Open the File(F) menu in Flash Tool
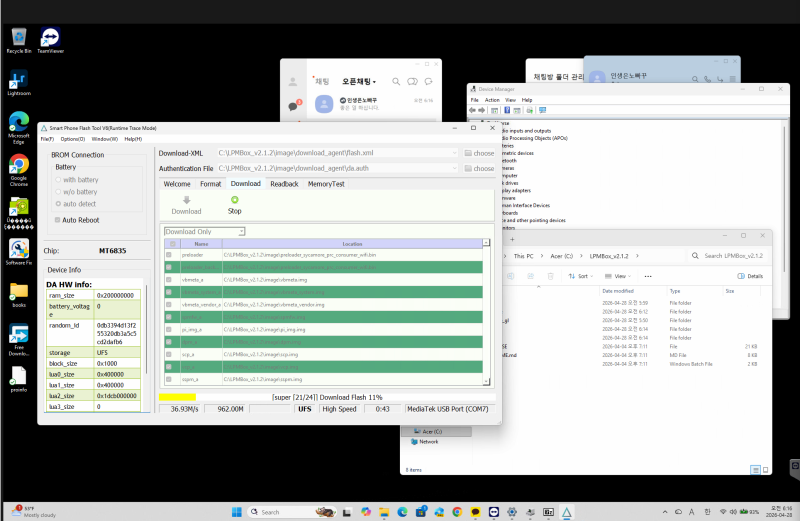Viewport: 800px width, 521px height. [47, 139]
